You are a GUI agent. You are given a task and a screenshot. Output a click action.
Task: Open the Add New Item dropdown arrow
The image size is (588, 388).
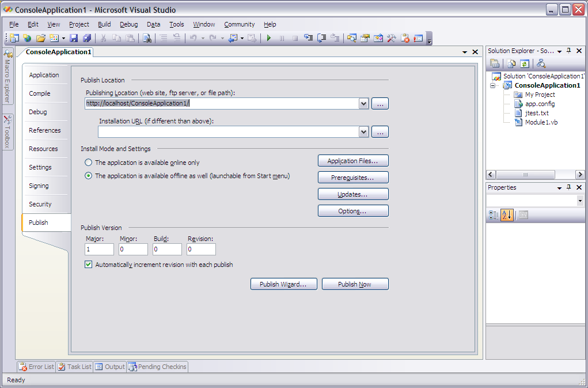tap(63, 38)
